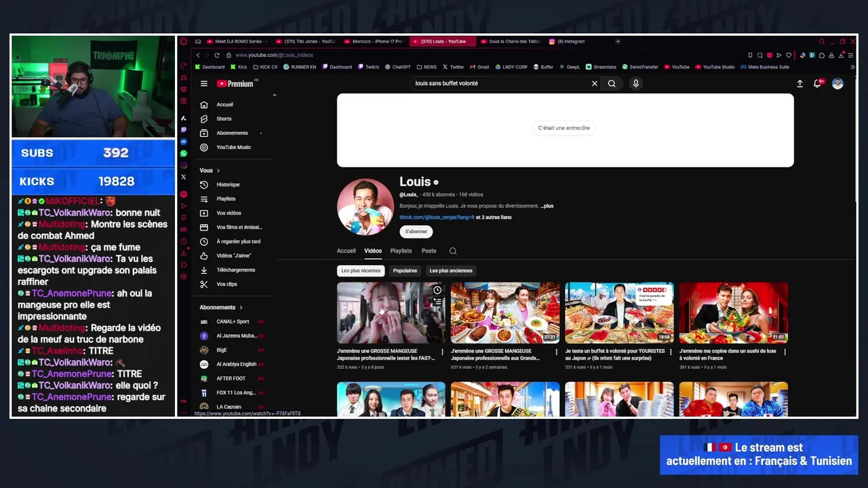This screenshot has width=868, height=488.
Task: Expand the Vous section
Action: tap(210, 170)
